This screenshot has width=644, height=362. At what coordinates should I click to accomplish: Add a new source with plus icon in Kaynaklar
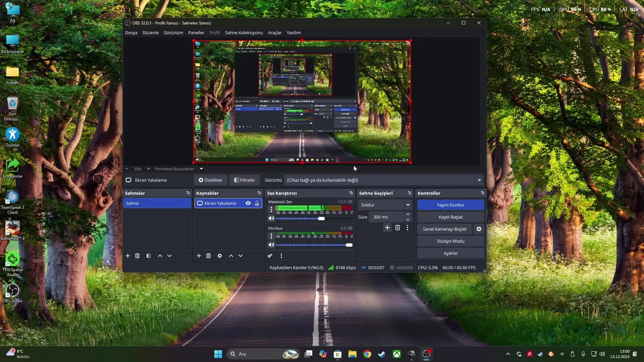point(199,256)
